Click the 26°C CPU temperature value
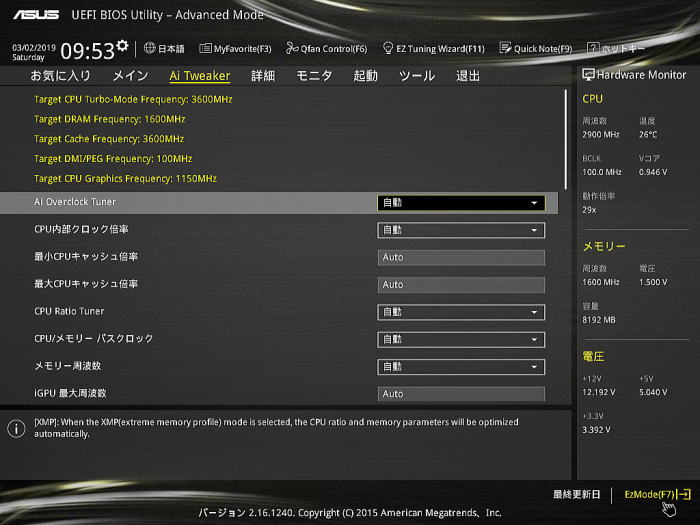 tap(648, 134)
